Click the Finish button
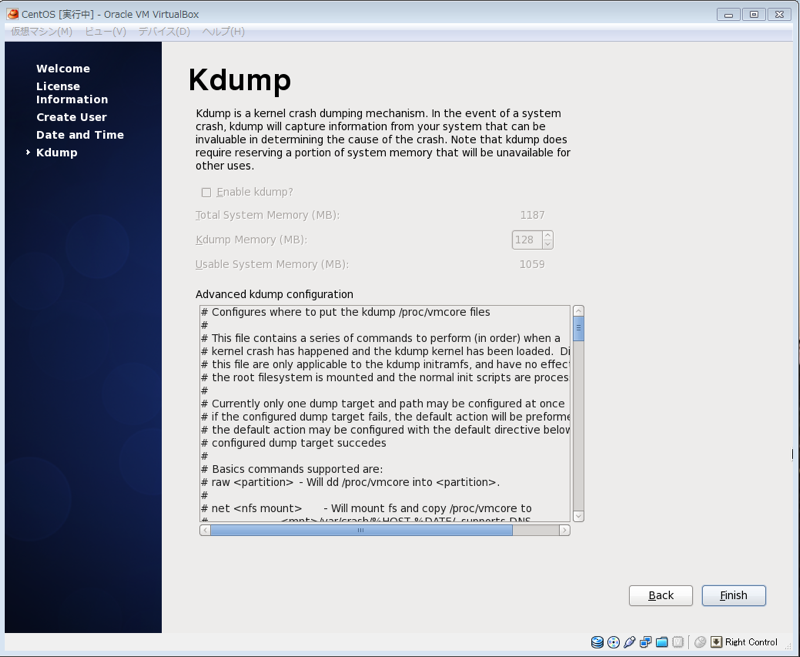Image resolution: width=800 pixels, height=657 pixels. [x=734, y=595]
